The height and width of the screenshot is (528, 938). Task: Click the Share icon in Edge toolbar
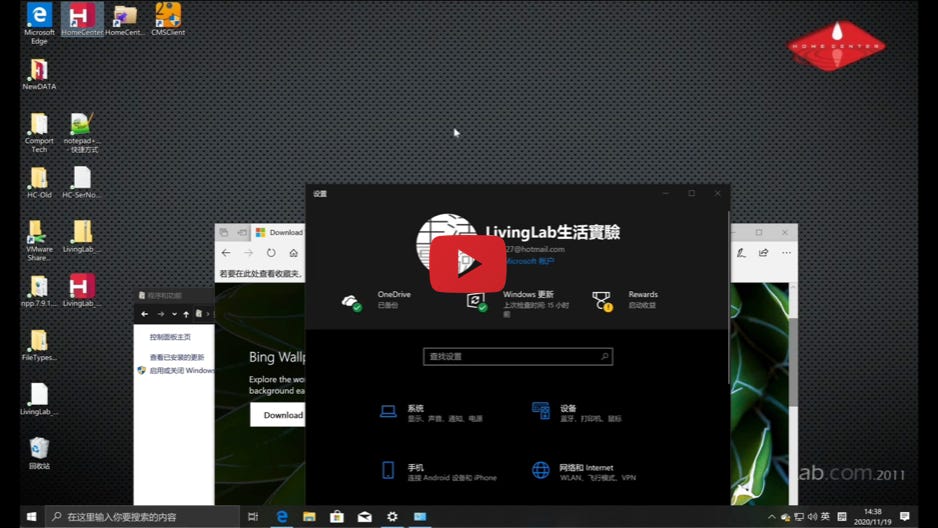coord(763,253)
